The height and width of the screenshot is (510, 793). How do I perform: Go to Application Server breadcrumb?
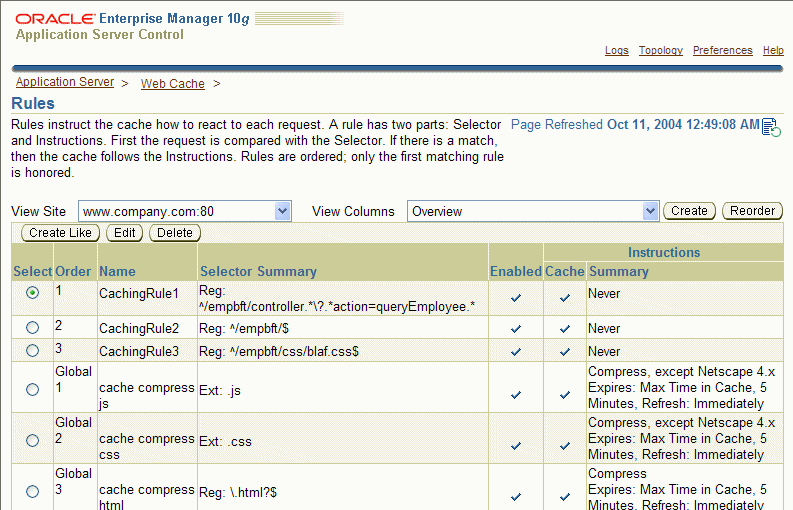(65, 82)
